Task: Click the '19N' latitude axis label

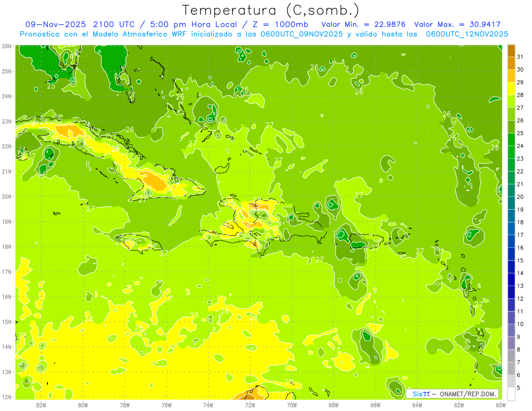Action: coord(7,221)
